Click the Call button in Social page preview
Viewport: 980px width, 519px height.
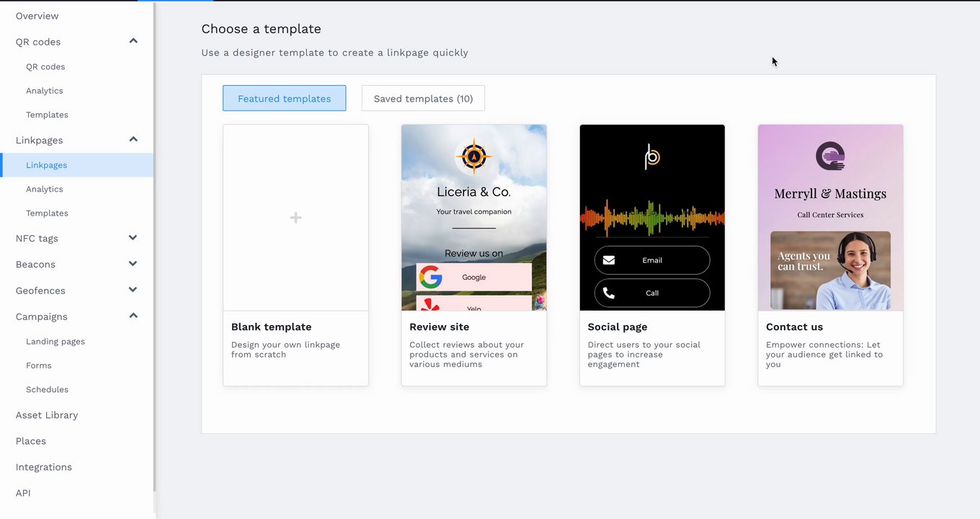point(652,293)
